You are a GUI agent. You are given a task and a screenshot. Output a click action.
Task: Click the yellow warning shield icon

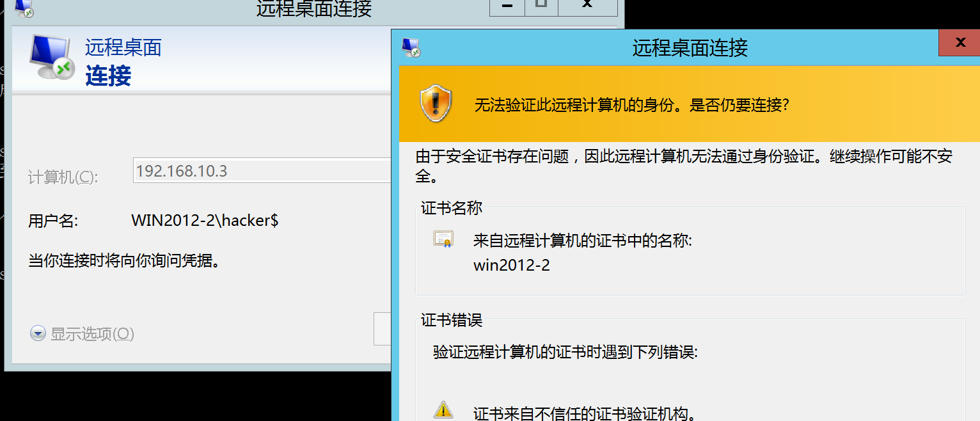pyautogui.click(x=436, y=104)
